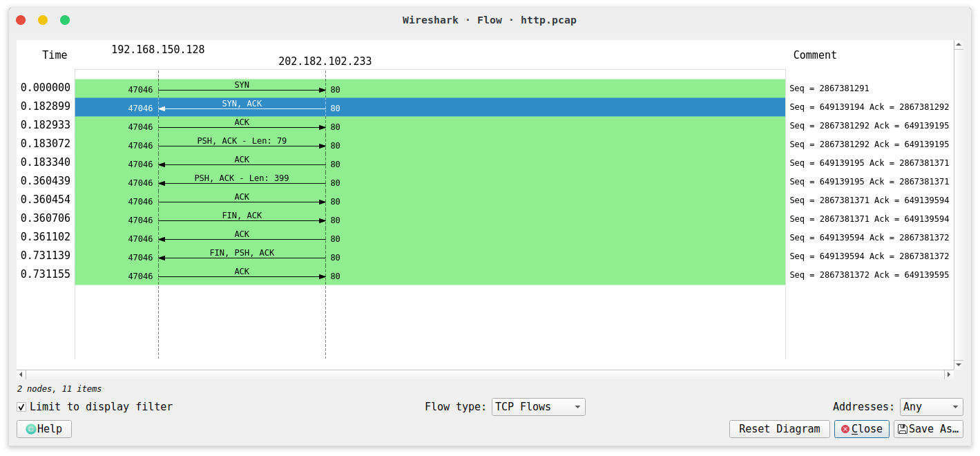Click the time value 0.361102
The width and height of the screenshot is (980, 456).
coord(46,237)
